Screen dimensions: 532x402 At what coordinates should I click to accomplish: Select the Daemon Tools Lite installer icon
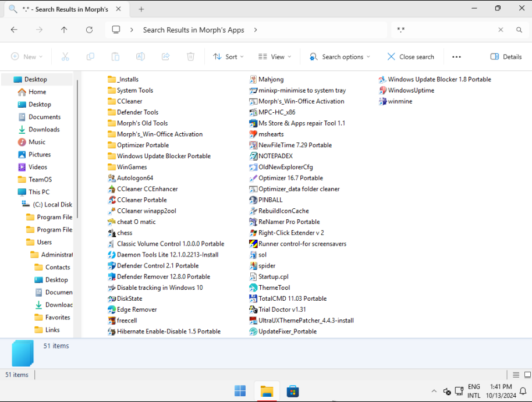coord(112,255)
